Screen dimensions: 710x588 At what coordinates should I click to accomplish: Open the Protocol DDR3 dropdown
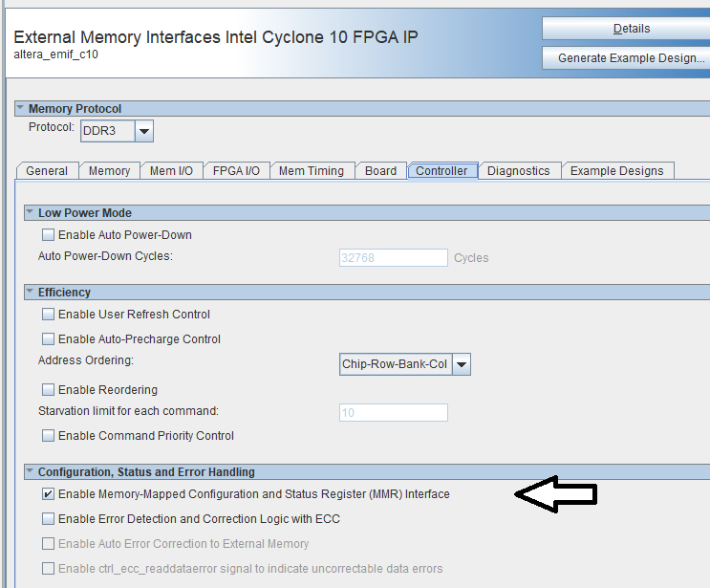[118, 131]
